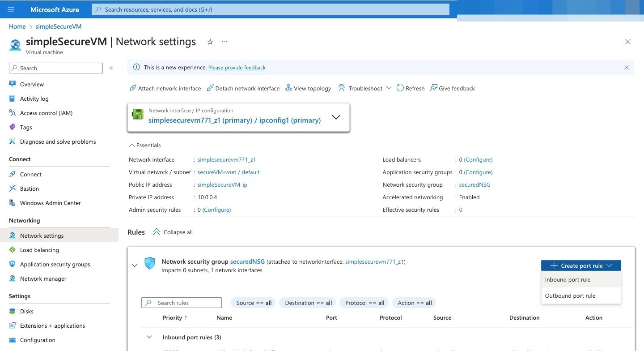This screenshot has height=351, width=644.
Task: Open secureVM-vnet / default link
Action: pyautogui.click(x=229, y=172)
